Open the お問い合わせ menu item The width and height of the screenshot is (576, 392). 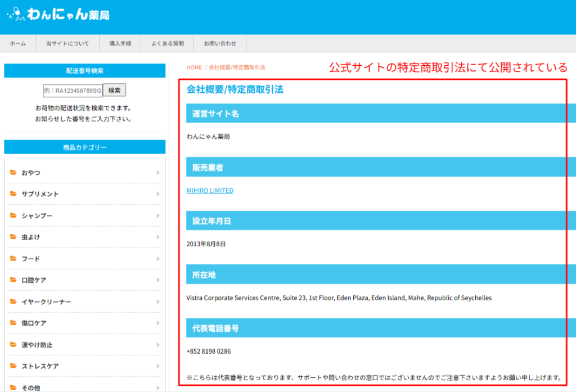point(220,43)
